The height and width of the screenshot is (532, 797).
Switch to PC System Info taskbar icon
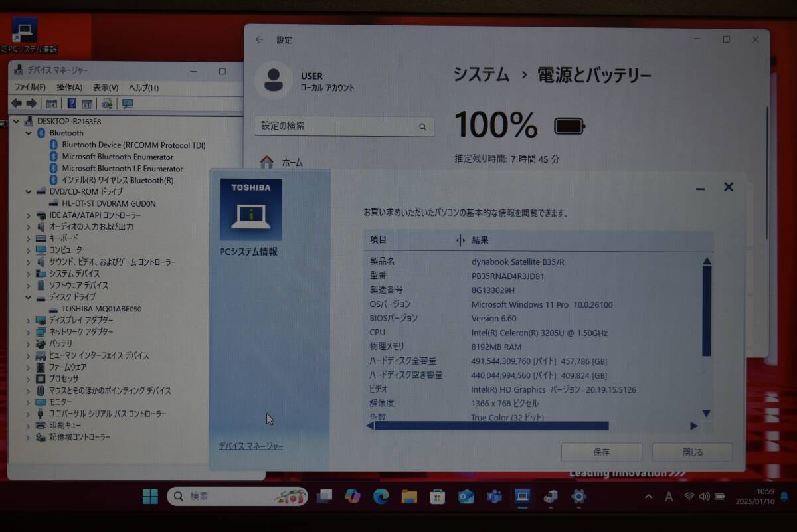click(522, 496)
